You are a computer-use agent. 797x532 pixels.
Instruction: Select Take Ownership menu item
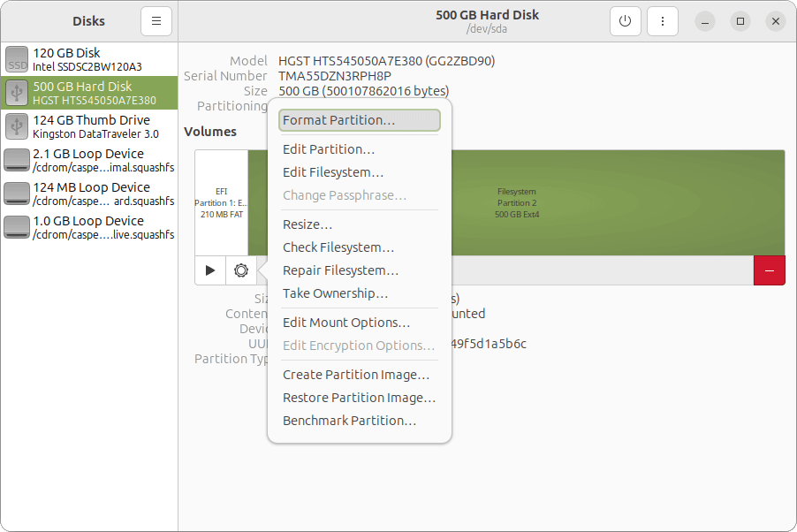(335, 293)
